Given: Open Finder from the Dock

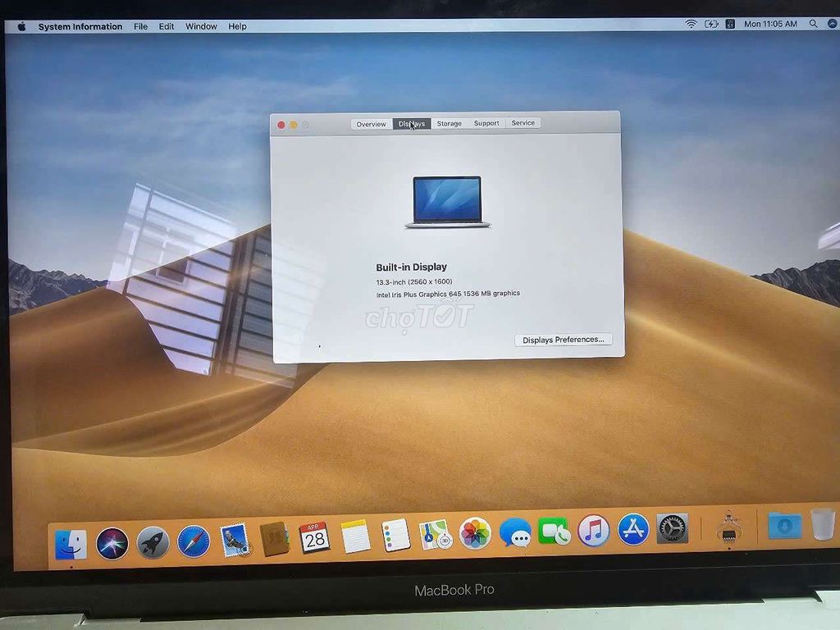Looking at the screenshot, I should coord(71,545).
